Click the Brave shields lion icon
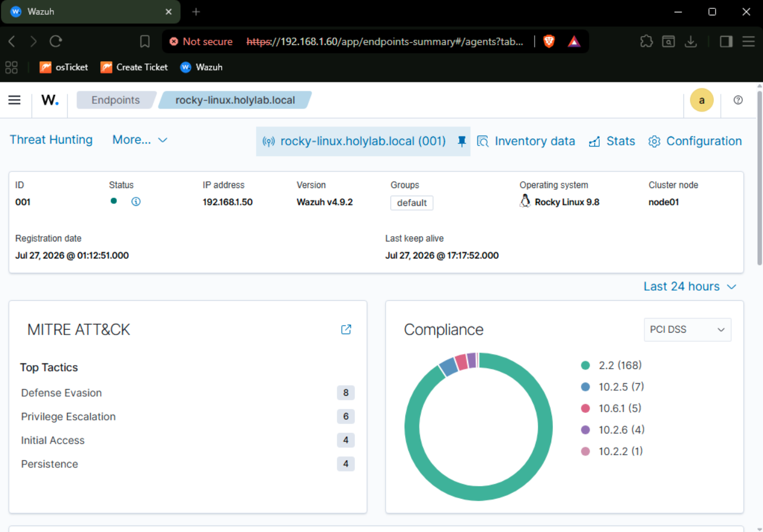Image resolution: width=763 pixels, height=532 pixels. (x=549, y=42)
